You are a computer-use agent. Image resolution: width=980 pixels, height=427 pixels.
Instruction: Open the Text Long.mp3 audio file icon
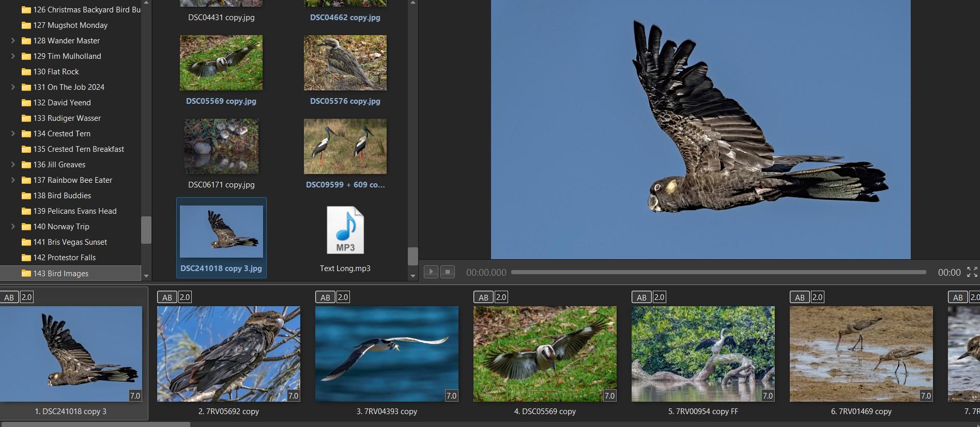pyautogui.click(x=345, y=230)
